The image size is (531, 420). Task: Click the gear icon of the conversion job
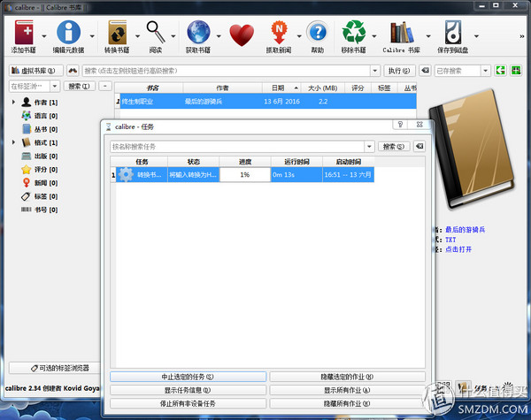tap(126, 175)
